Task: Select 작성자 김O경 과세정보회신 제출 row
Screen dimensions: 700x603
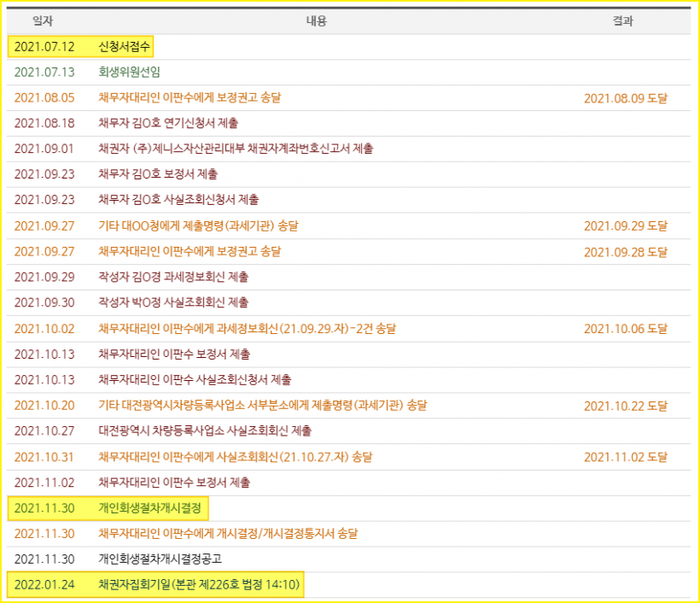Action: coord(348,277)
